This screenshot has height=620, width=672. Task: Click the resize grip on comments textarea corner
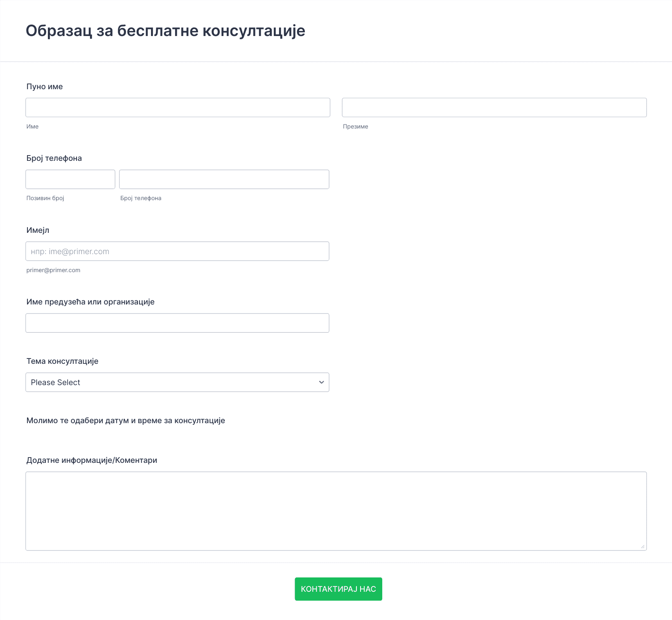[643, 546]
